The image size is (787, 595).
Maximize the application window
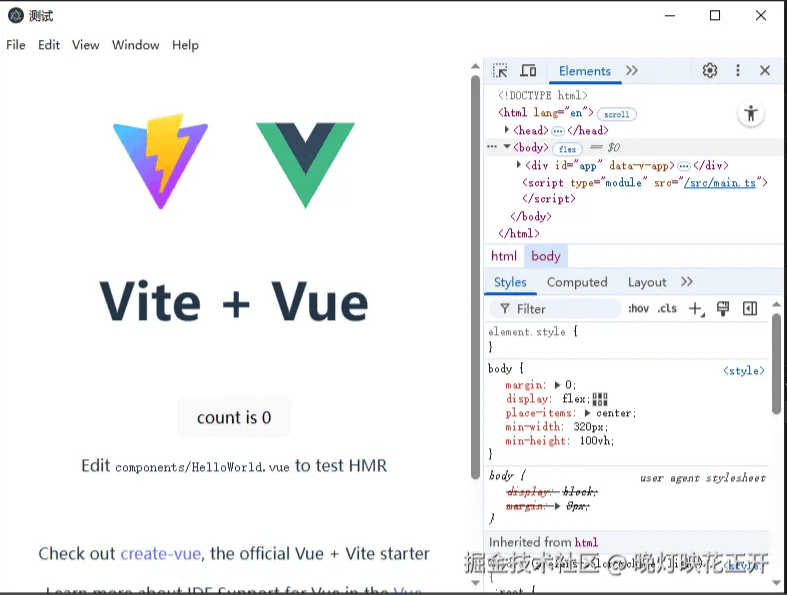tap(715, 16)
